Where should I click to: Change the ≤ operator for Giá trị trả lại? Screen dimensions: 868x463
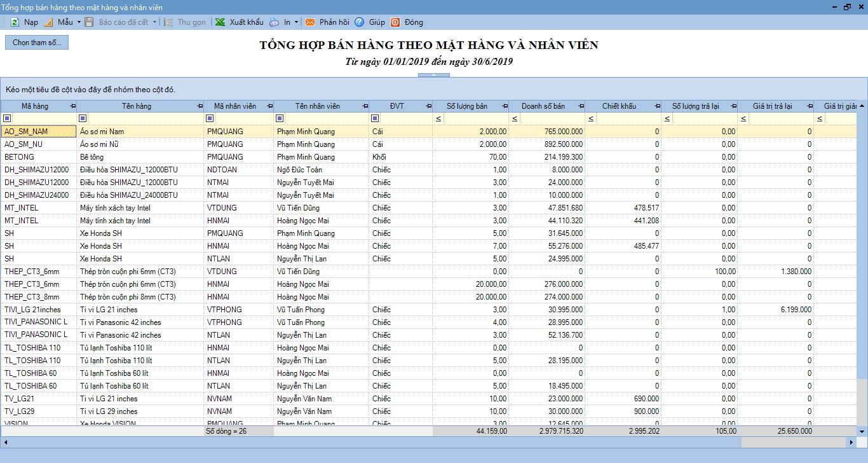tap(743, 119)
